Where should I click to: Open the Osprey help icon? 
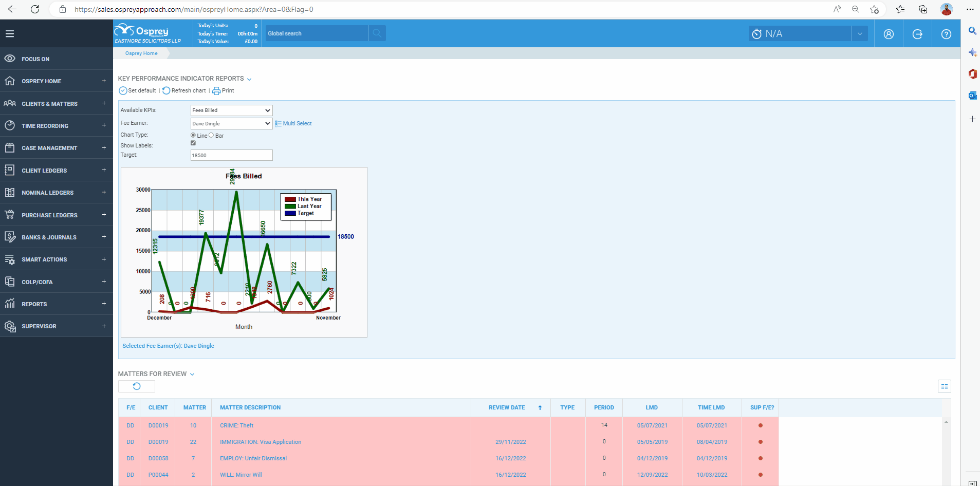coord(946,33)
